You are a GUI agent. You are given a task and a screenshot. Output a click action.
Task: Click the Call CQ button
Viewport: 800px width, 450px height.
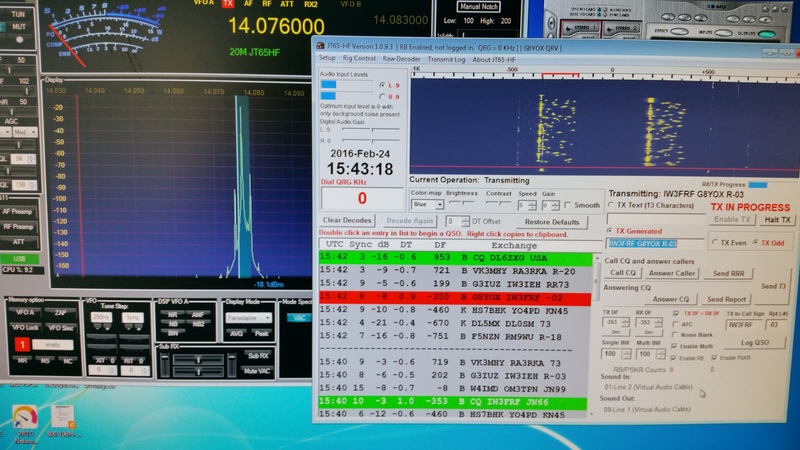(x=623, y=273)
